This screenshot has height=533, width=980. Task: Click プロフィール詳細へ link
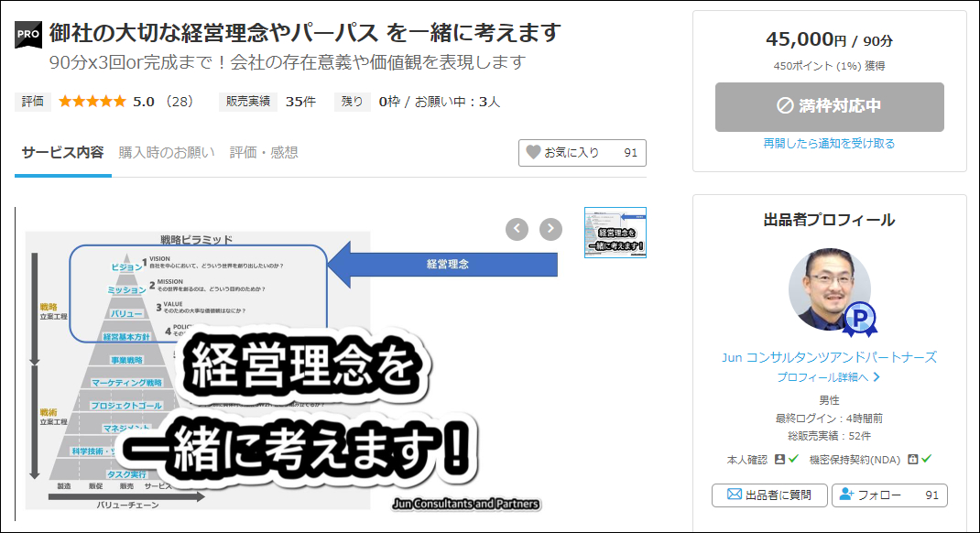(x=829, y=377)
